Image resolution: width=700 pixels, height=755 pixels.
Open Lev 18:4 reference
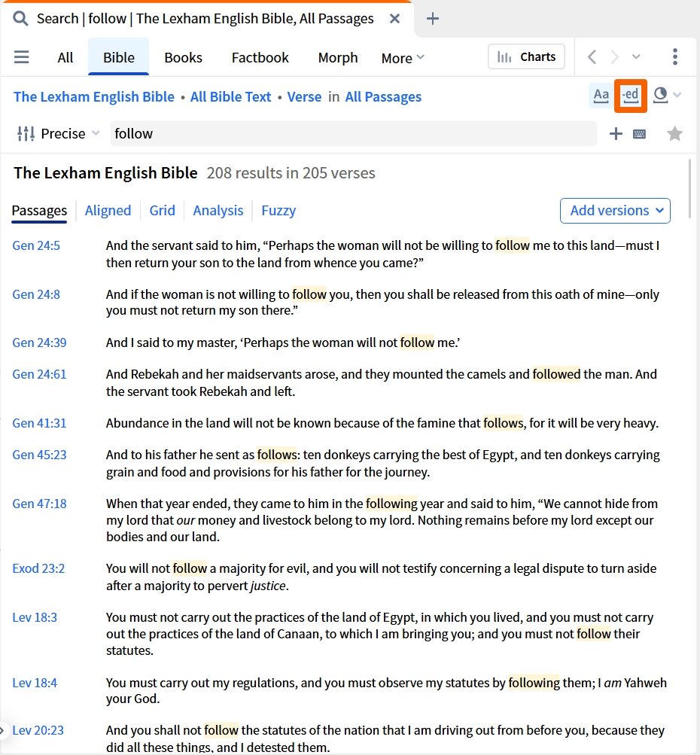(x=35, y=683)
